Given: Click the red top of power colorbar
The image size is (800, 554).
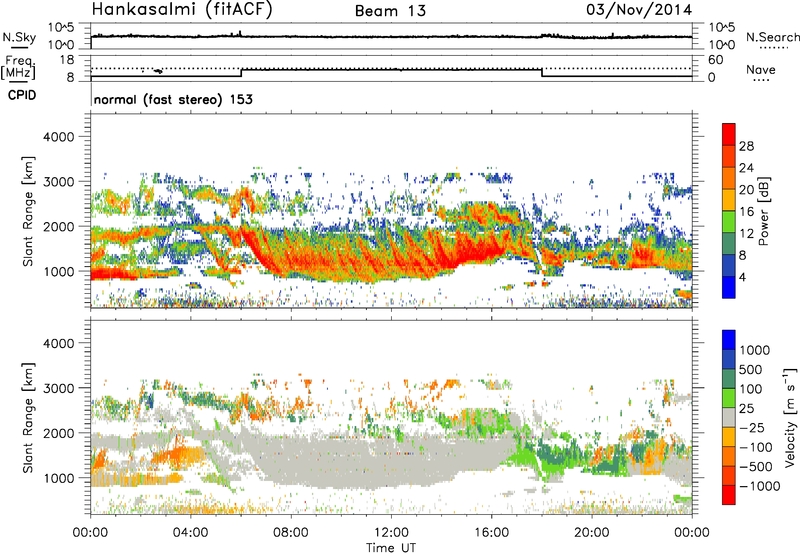Looking at the screenshot, I should click(x=729, y=134).
